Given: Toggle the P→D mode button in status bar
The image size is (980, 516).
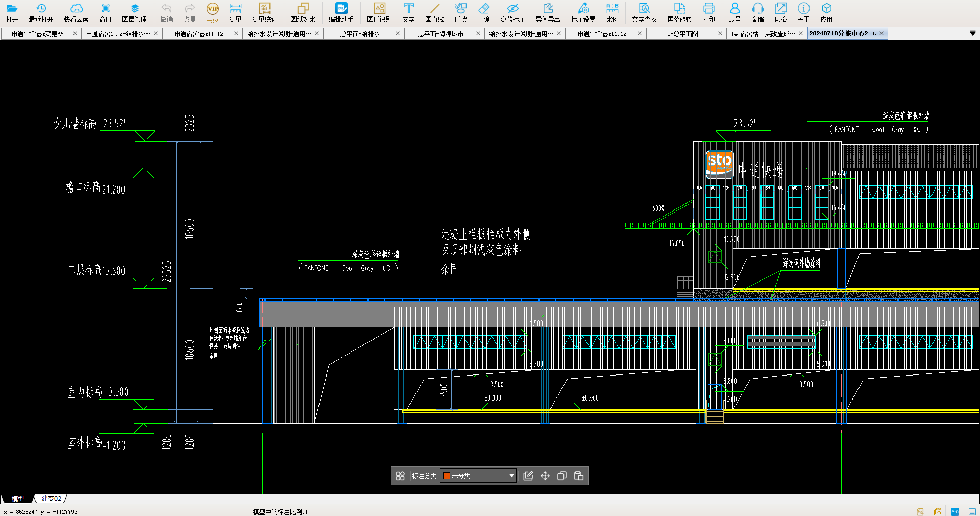Looking at the screenshot, I should click(x=955, y=511).
